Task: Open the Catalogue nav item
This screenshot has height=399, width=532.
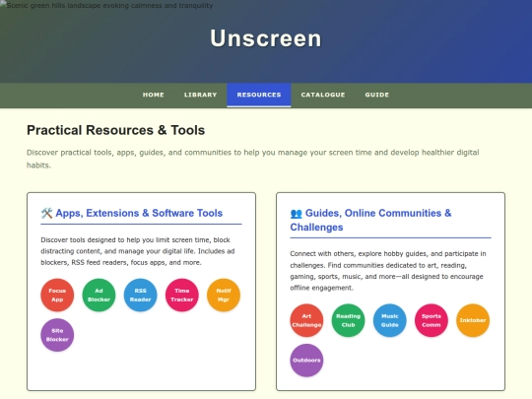Action: tap(323, 95)
